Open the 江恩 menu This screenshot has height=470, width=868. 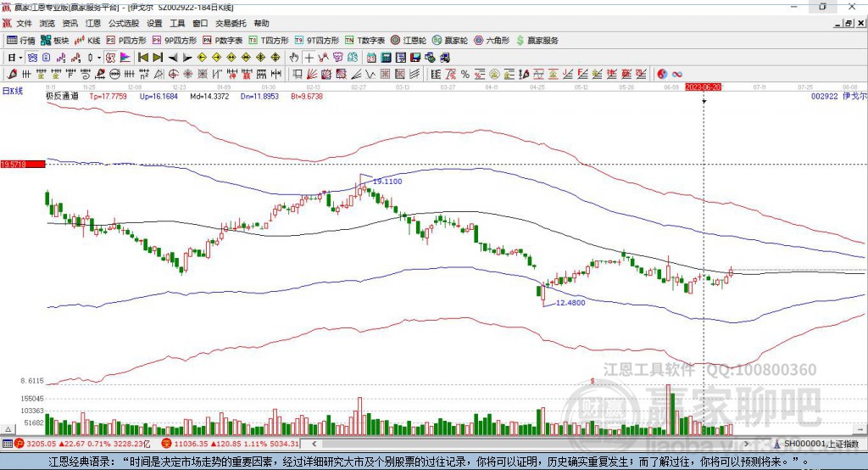[93, 23]
